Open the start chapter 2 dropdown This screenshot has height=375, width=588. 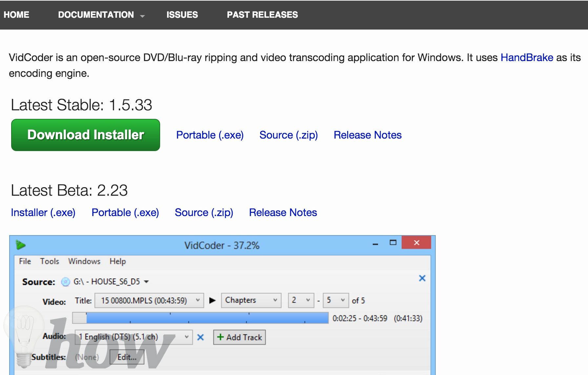point(301,300)
